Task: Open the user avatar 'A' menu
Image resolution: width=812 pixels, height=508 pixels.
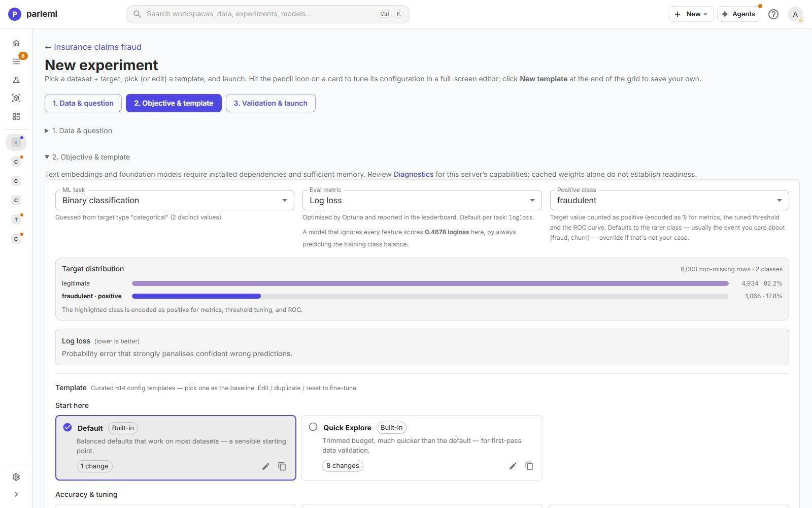Action: coord(795,14)
